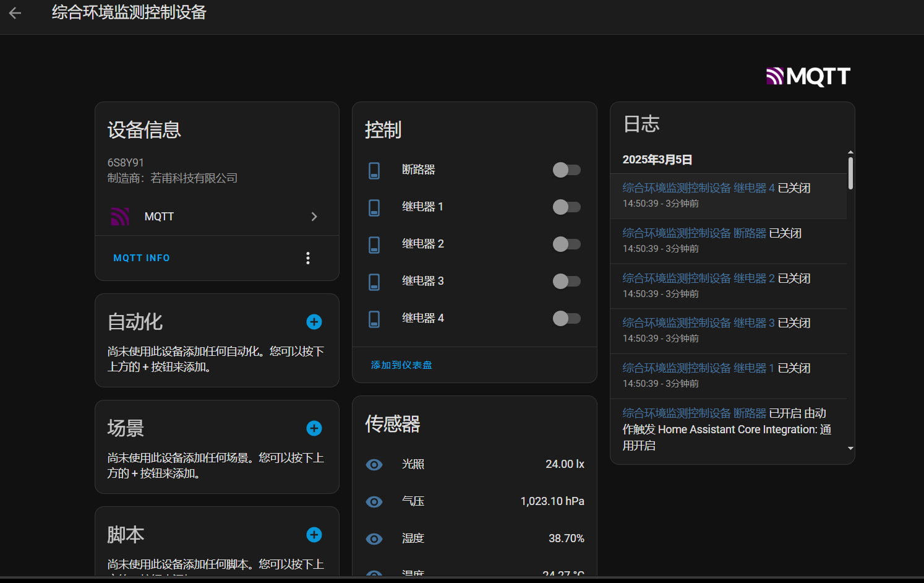This screenshot has width=924, height=583.
Task: Click the back arrow in header
Action: (x=15, y=13)
